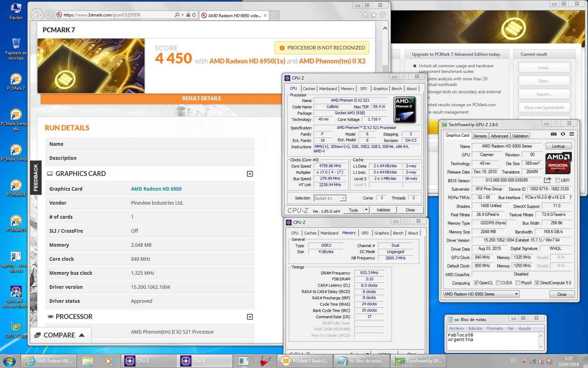Click the Lookup button in GPU-Z
Viewport: 588px width, 368px height.
(x=558, y=146)
